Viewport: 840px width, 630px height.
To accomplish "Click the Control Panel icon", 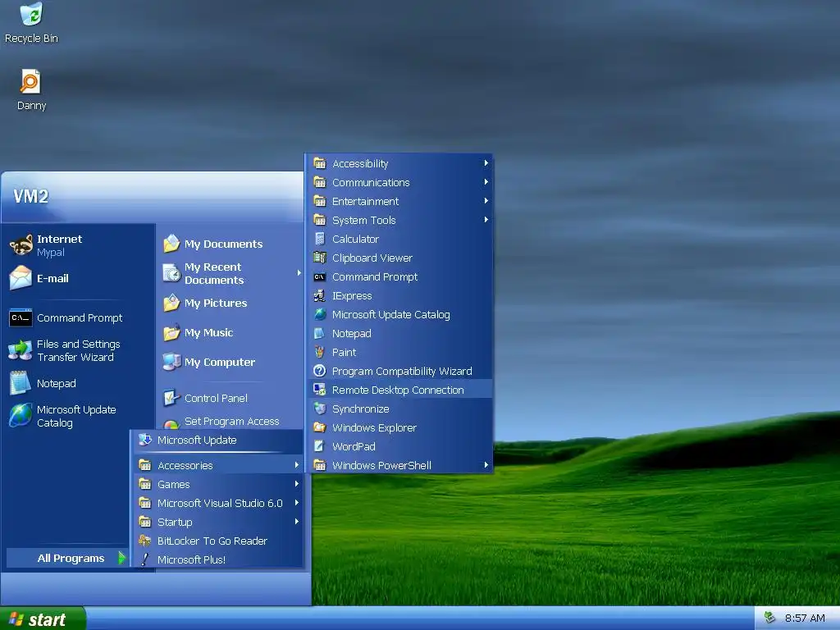I will [x=171, y=398].
